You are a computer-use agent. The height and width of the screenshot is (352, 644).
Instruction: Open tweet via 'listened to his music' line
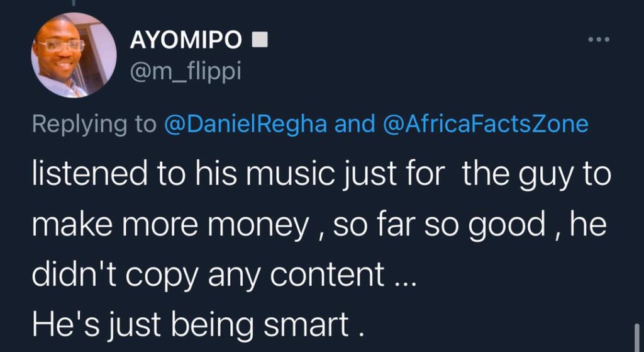(321, 174)
